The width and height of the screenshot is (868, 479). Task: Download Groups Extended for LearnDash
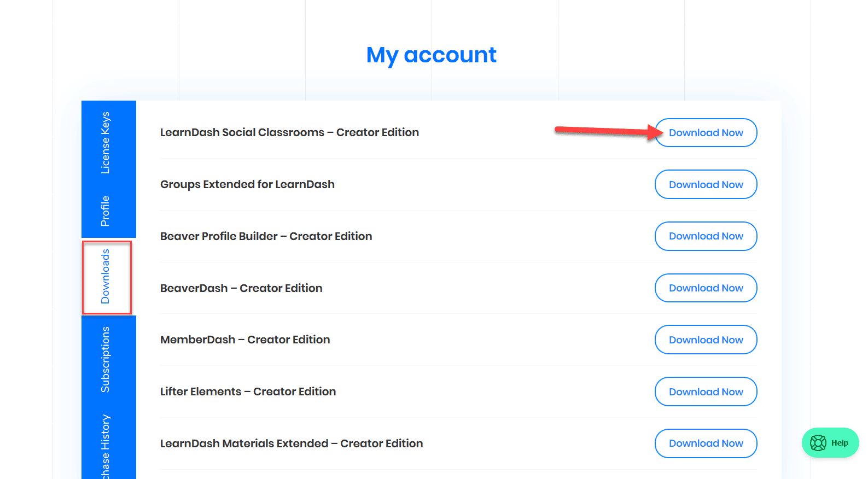pyautogui.click(x=706, y=185)
